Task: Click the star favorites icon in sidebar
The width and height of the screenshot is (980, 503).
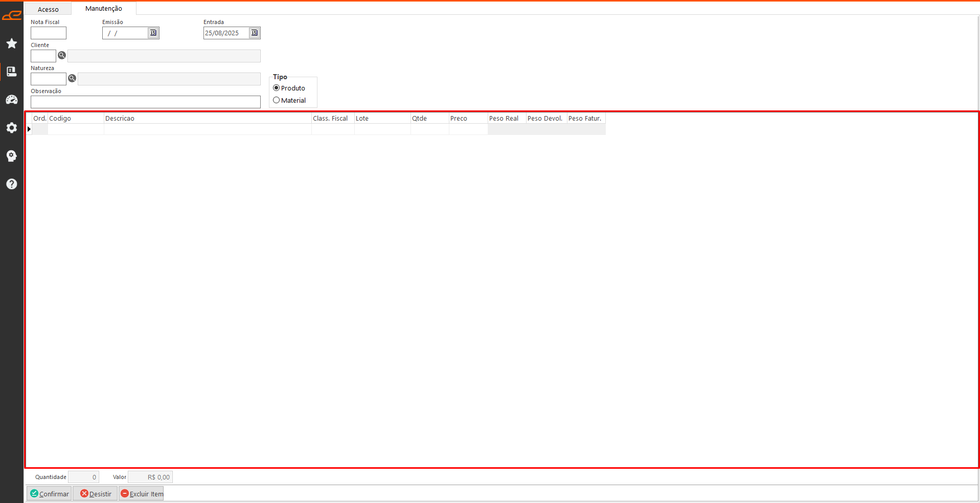Action: tap(12, 43)
